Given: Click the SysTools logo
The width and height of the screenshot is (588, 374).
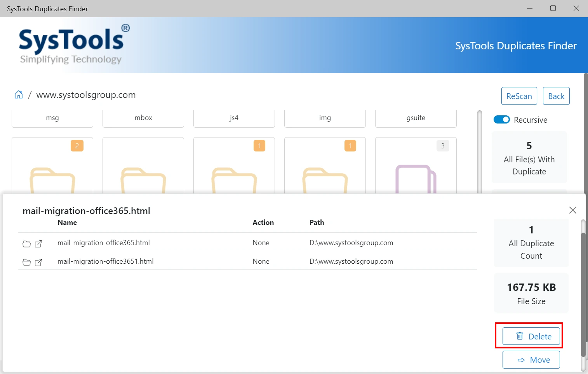Looking at the screenshot, I should click(74, 45).
